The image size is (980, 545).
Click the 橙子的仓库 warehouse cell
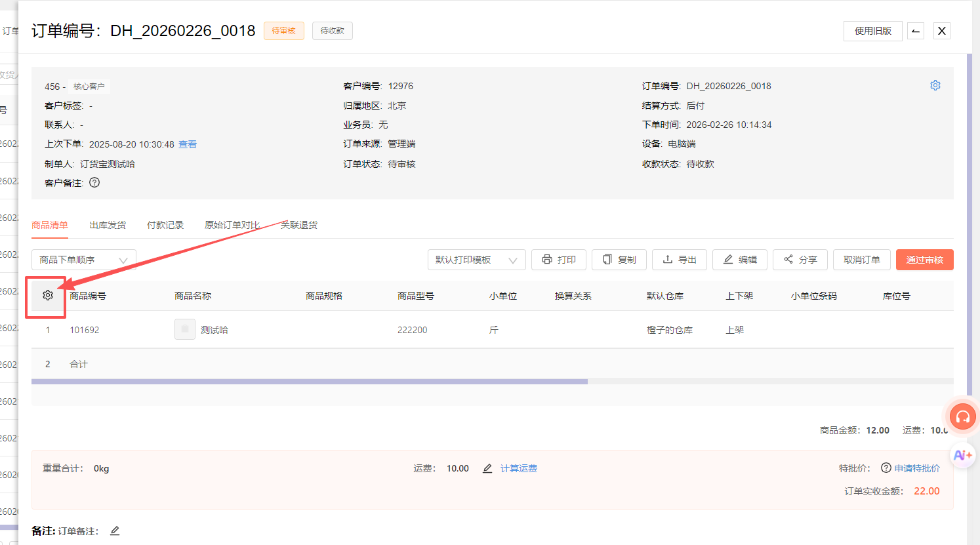coord(670,330)
